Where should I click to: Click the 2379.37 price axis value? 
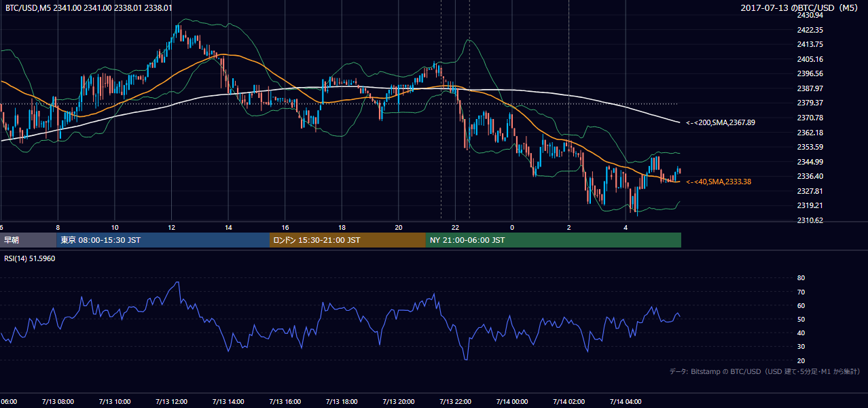pos(810,103)
